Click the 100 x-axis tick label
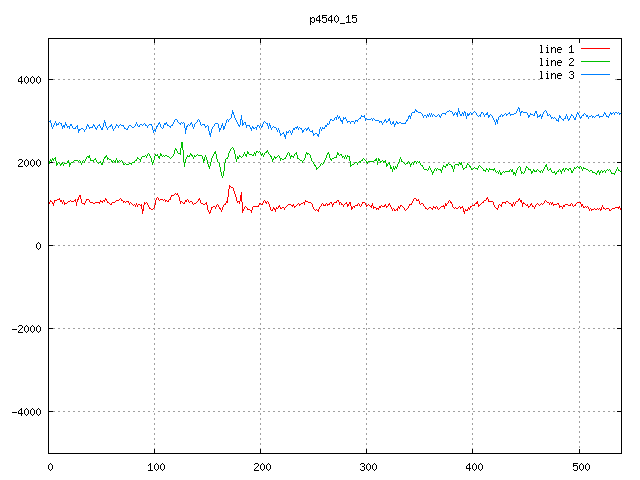This screenshot has width=640, height=480. (x=155, y=466)
